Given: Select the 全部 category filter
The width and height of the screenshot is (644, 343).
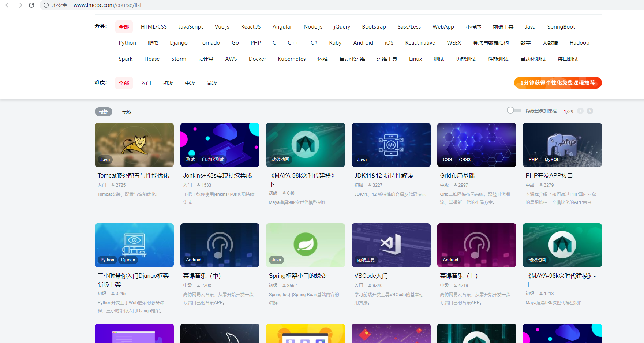Looking at the screenshot, I should point(124,27).
